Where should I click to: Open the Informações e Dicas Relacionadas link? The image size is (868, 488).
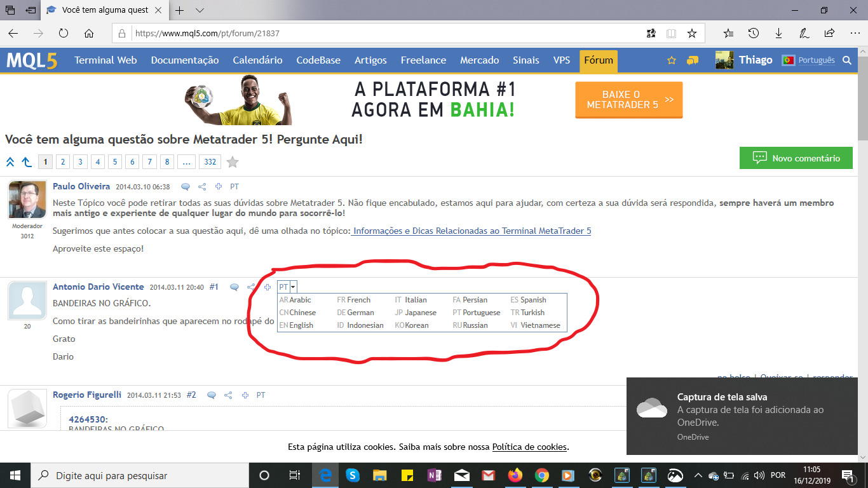(471, 231)
